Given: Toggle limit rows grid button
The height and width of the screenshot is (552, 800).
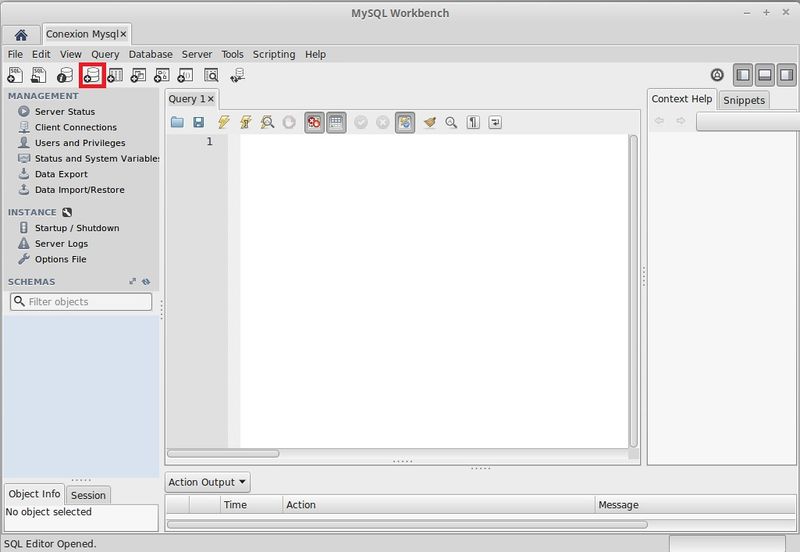Looking at the screenshot, I should point(336,122).
